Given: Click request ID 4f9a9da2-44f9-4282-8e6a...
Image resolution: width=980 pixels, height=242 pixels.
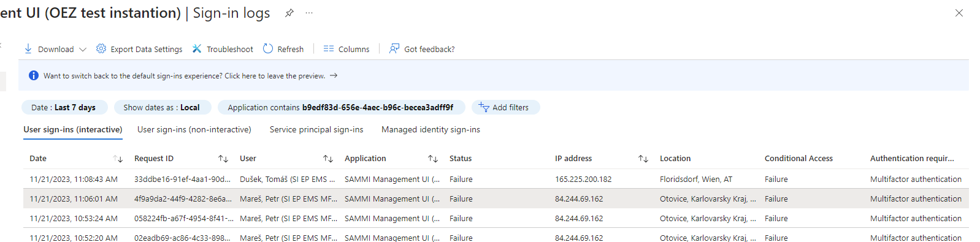Looking at the screenshot, I should point(183,199).
